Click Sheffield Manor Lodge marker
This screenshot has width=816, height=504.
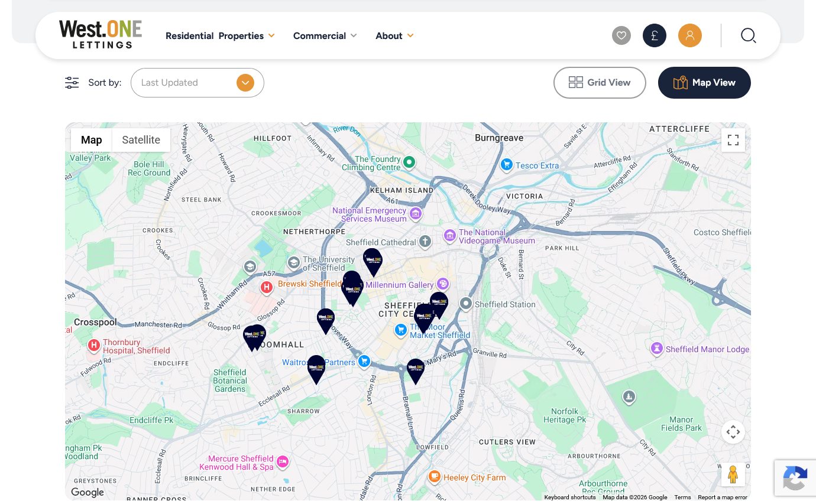656,349
